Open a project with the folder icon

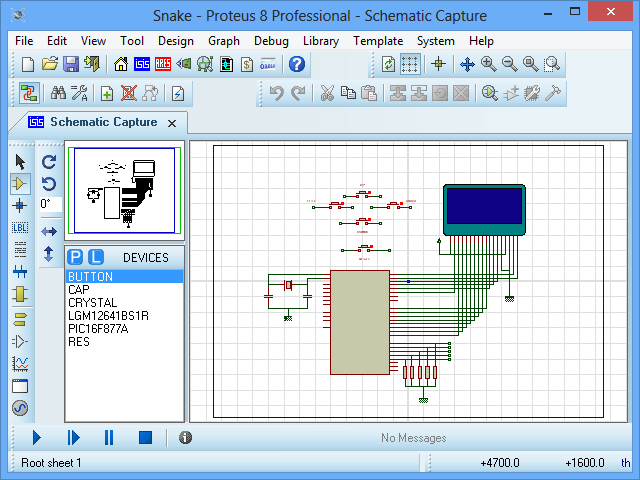(x=50, y=64)
